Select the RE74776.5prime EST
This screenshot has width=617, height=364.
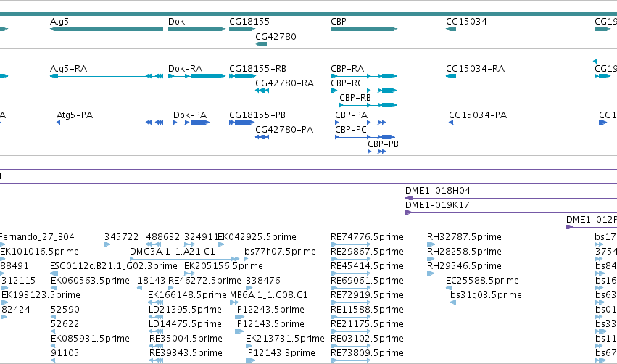point(351,244)
